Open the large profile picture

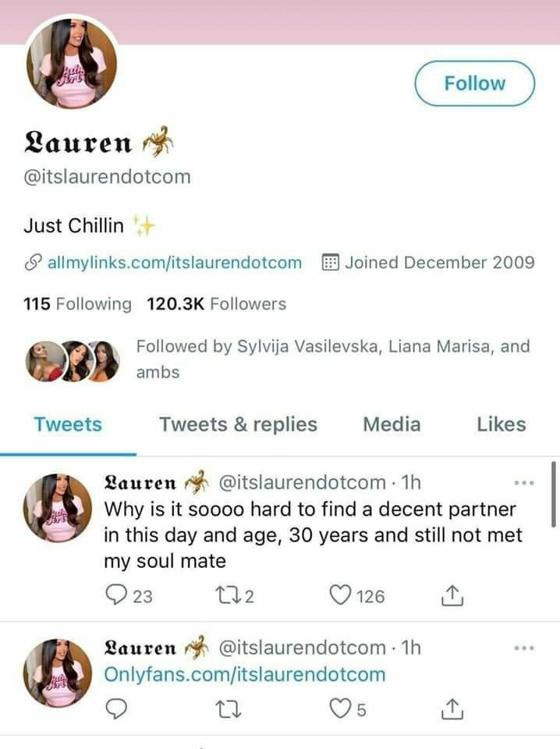[x=72, y=62]
